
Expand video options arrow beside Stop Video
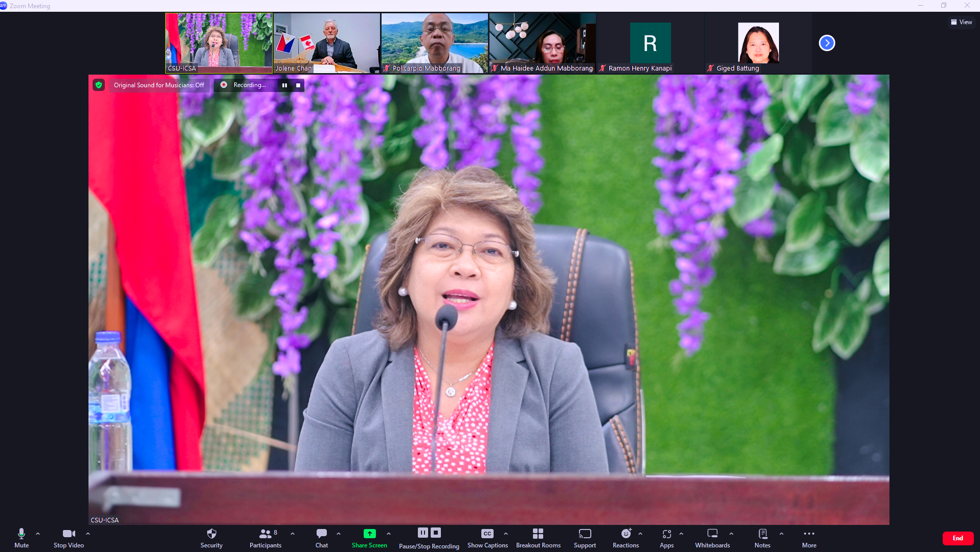pos(88,534)
